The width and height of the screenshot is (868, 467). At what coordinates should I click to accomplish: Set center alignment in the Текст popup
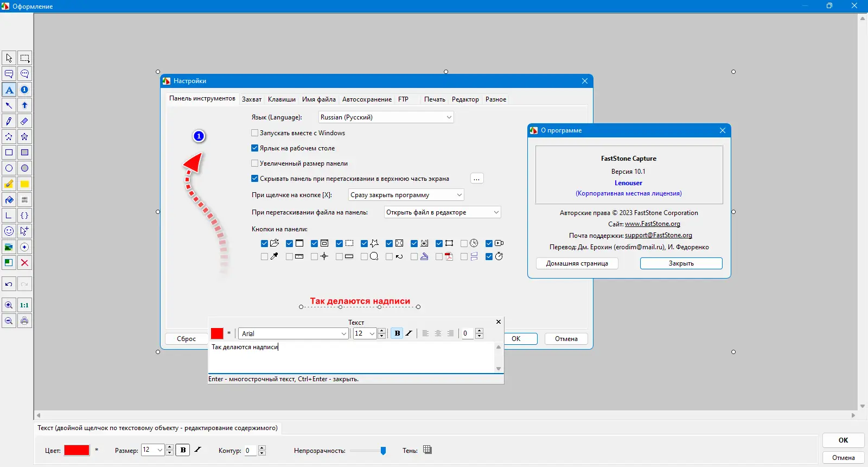(x=438, y=333)
